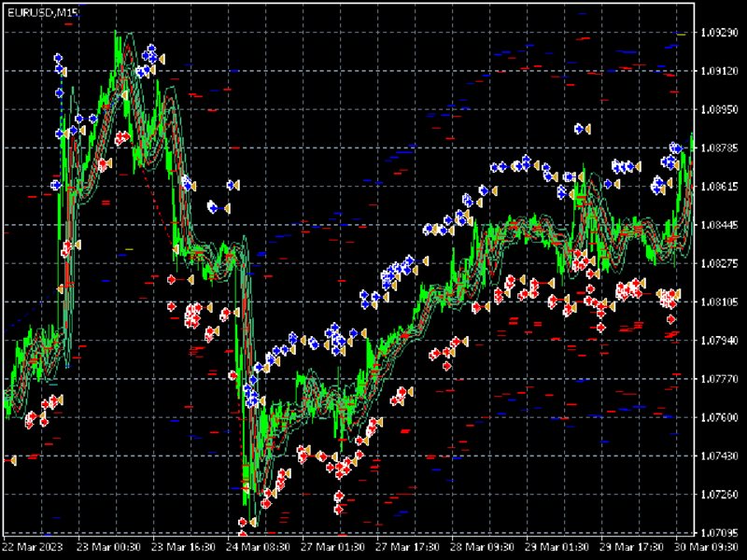747x560 pixels.
Task: Click the 23 Mar 16:30 time label
Action: [x=183, y=547]
